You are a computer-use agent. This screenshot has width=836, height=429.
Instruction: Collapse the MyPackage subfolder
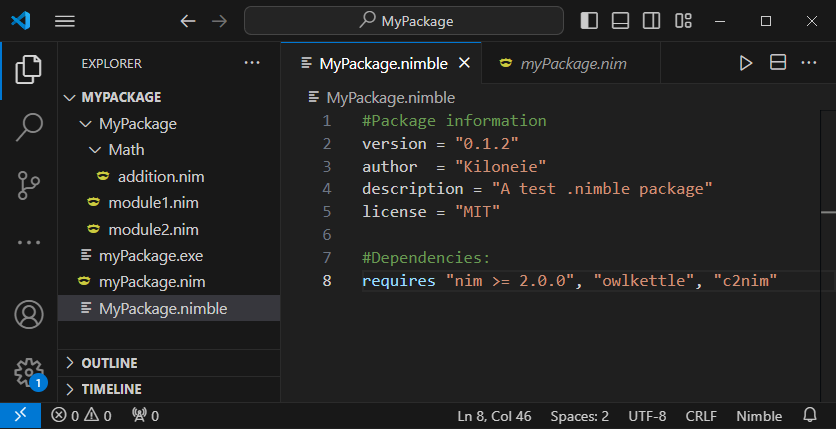pos(169,124)
